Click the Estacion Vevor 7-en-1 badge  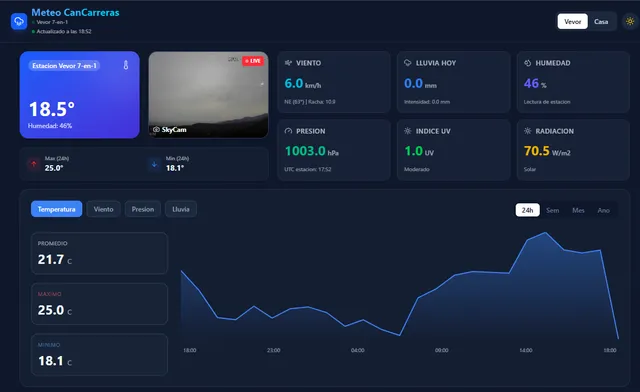point(64,65)
